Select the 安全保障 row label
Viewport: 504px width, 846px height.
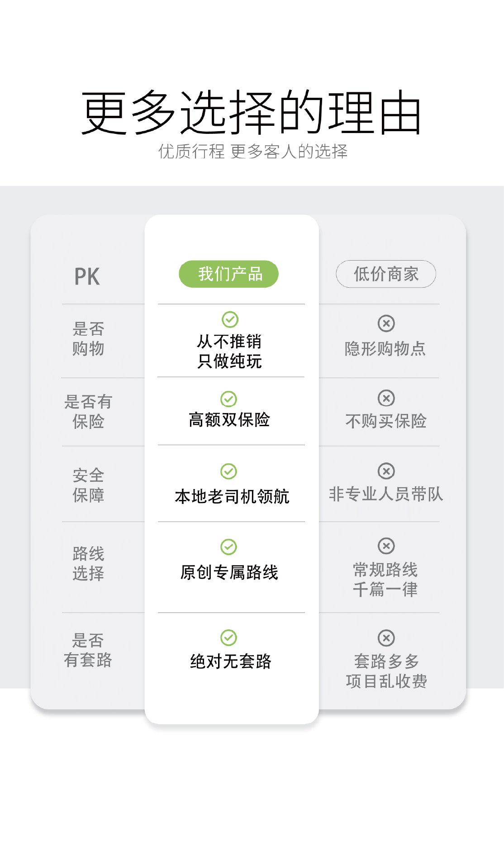click(88, 485)
